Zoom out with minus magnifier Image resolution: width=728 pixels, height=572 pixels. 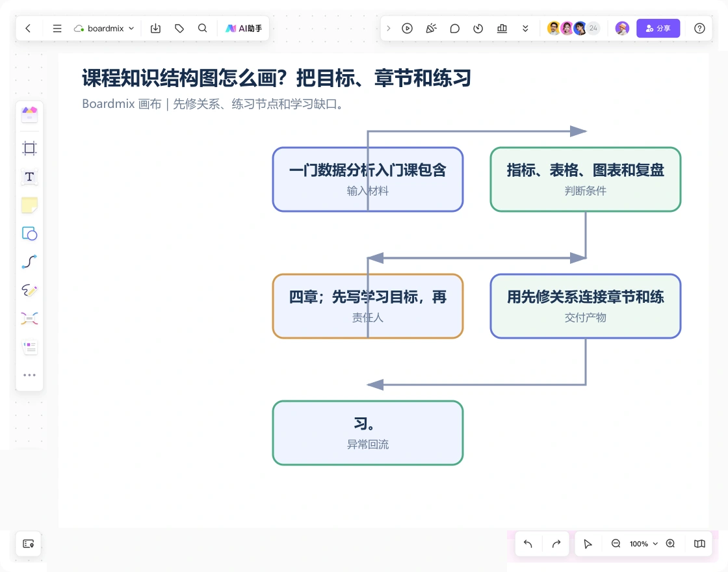616,543
